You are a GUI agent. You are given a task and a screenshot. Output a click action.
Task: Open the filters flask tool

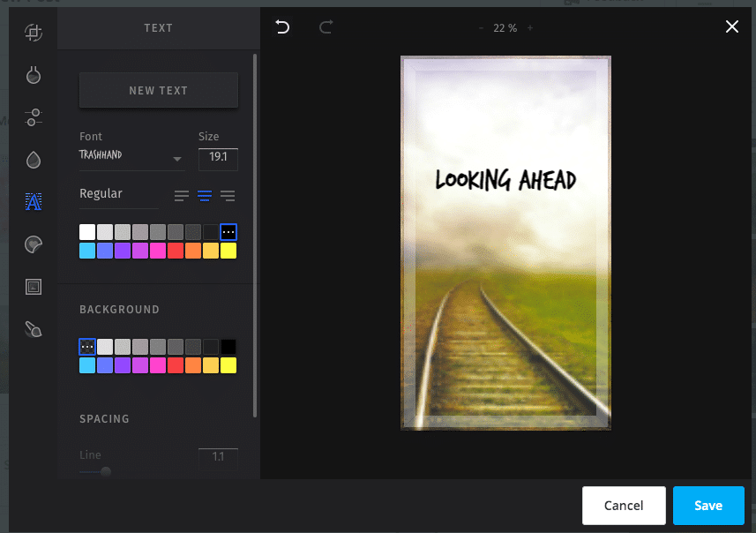click(x=34, y=75)
